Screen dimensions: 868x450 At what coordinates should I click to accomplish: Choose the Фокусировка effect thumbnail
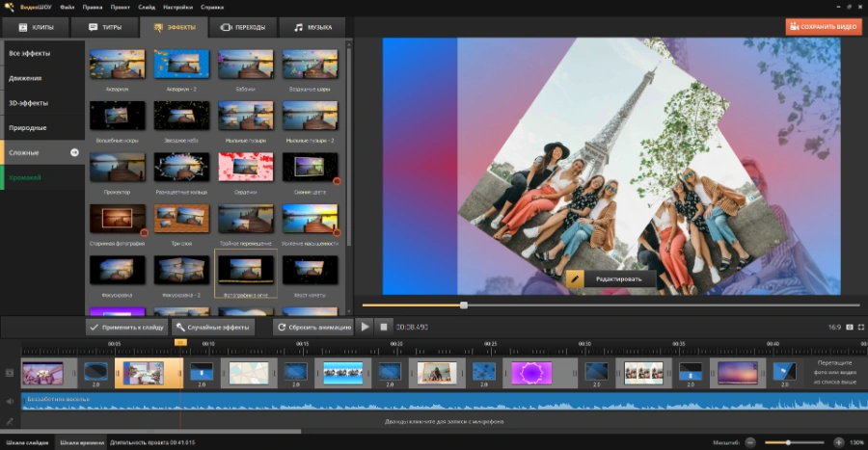point(118,270)
